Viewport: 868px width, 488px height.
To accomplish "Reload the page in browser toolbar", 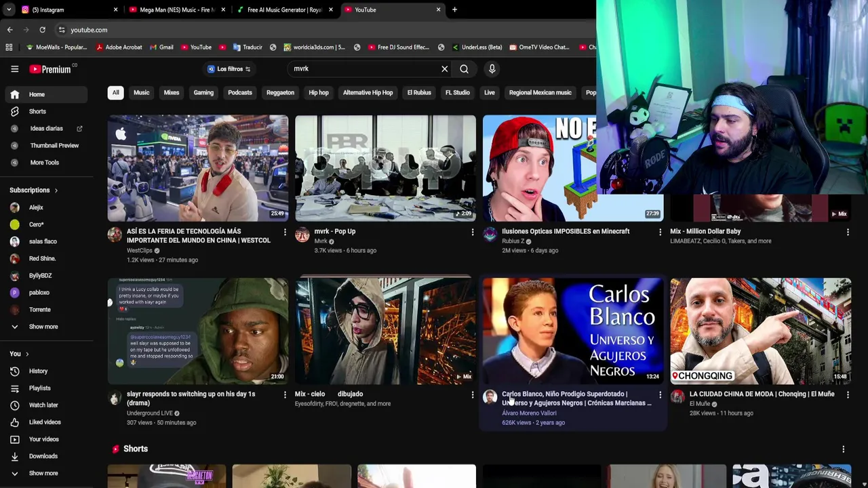I will 42,30.
